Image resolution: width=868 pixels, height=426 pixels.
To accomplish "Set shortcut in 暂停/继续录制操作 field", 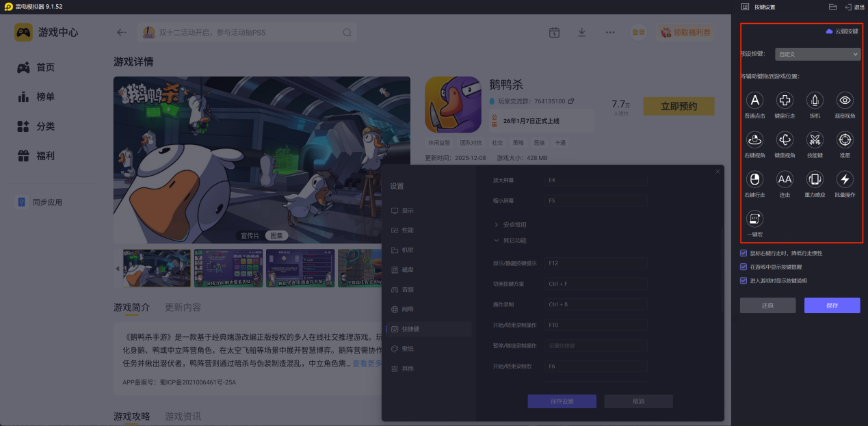I will [x=596, y=346].
